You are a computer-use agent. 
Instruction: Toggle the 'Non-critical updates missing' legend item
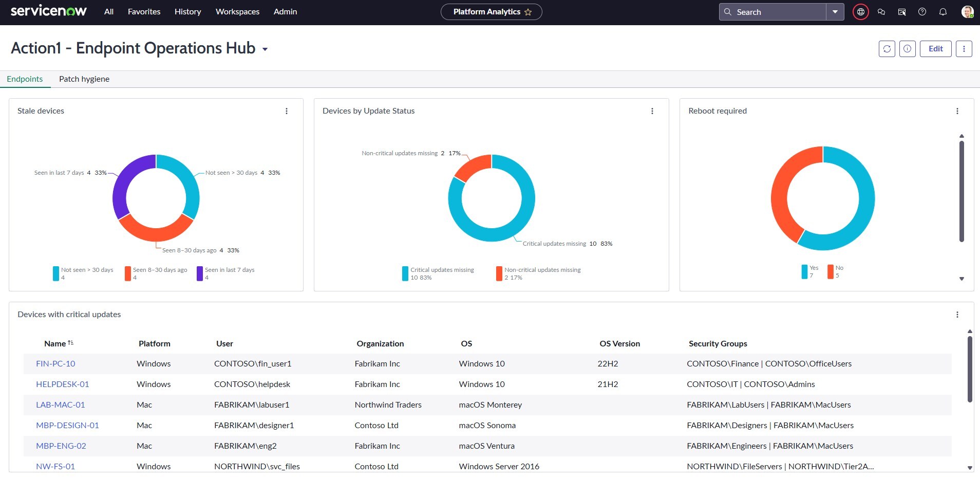(x=542, y=270)
